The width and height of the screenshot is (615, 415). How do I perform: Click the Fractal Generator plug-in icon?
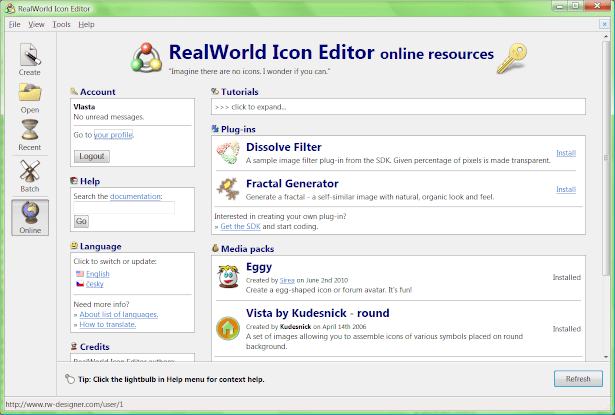[x=228, y=189]
